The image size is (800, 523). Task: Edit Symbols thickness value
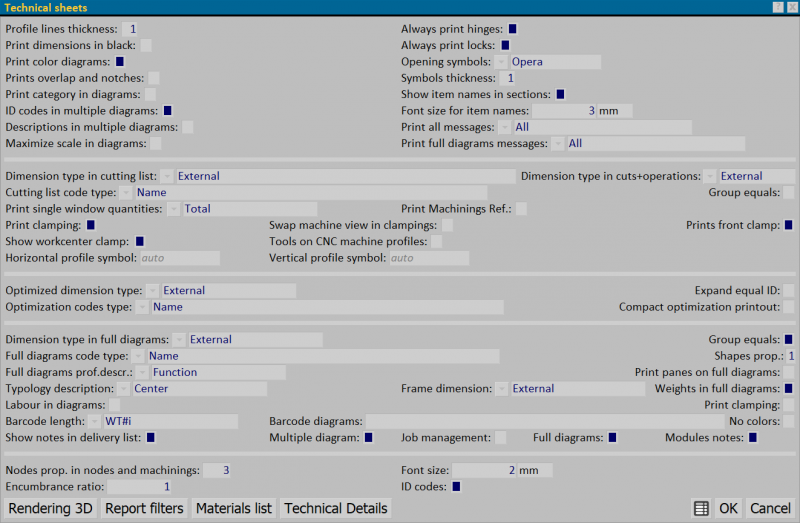507,78
